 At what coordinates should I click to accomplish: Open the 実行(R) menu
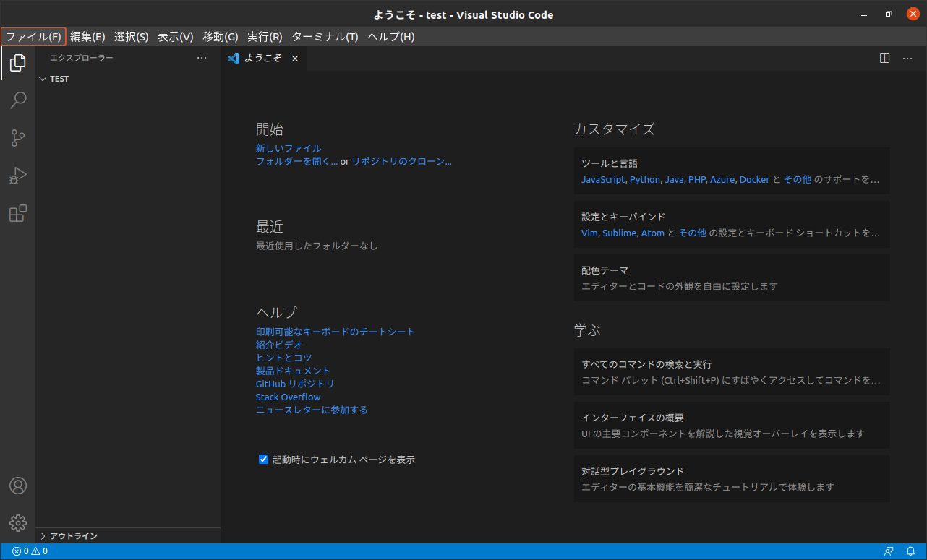(265, 37)
